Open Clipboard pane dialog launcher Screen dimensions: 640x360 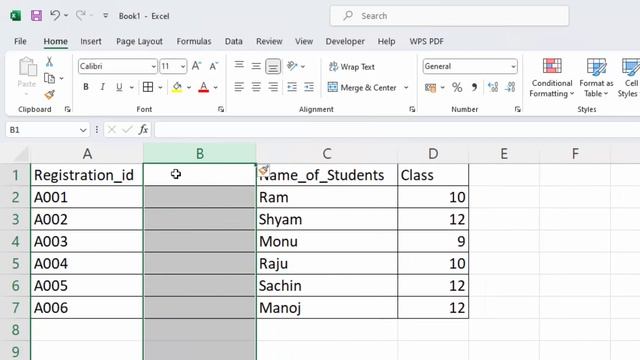(x=68, y=109)
